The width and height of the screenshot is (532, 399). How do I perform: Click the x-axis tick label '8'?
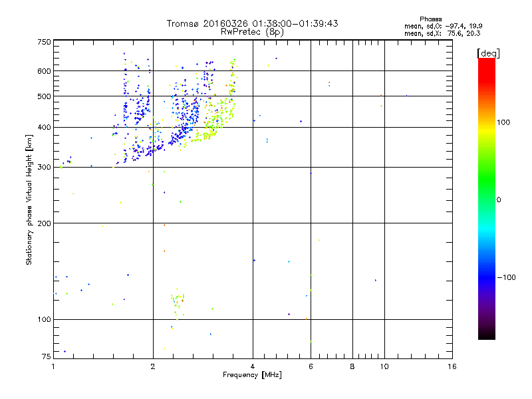tap(352, 366)
